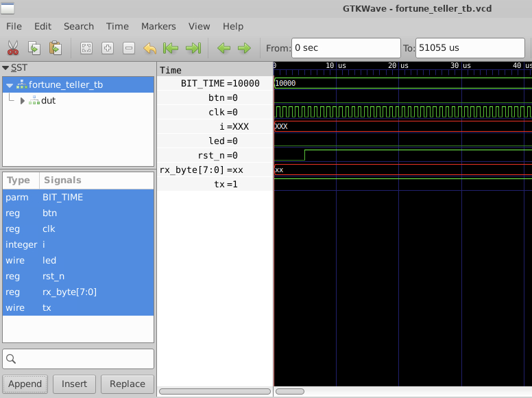The height and width of the screenshot is (398, 532).
Task: Jump to start of trace icon
Action: pos(171,48)
